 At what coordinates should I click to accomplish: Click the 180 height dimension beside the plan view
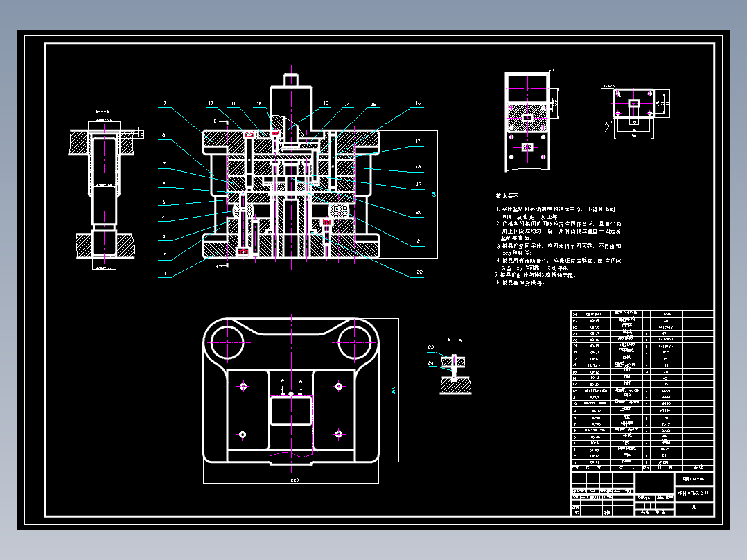393,390
